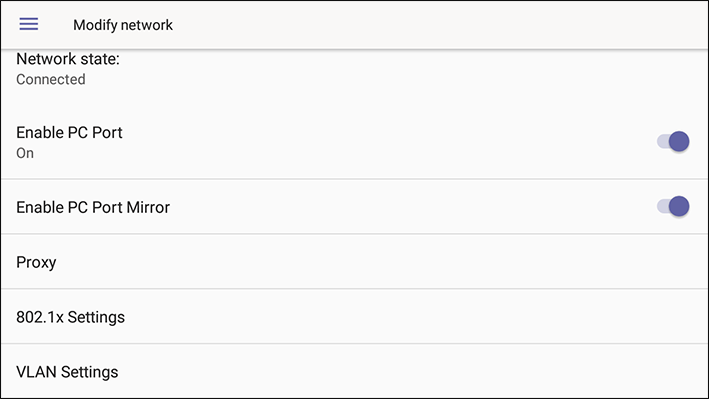The image size is (709, 399).
Task: Open 802.1x Settings
Action: click(x=354, y=317)
